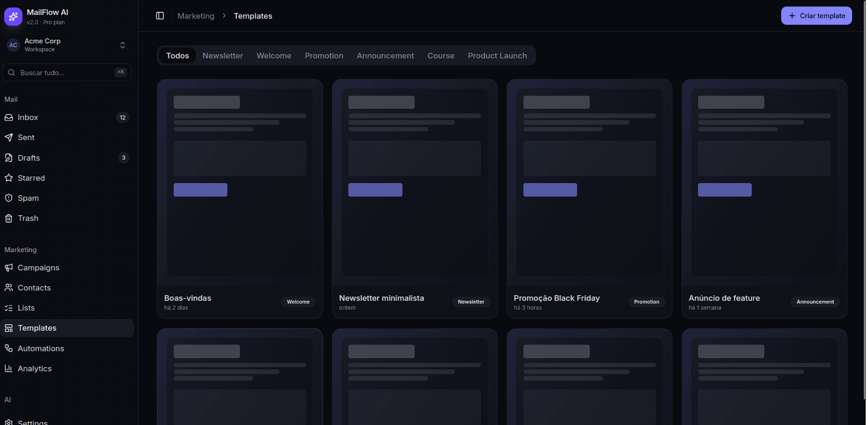
Task: Click the Inbox count badge 12
Action: tap(122, 117)
